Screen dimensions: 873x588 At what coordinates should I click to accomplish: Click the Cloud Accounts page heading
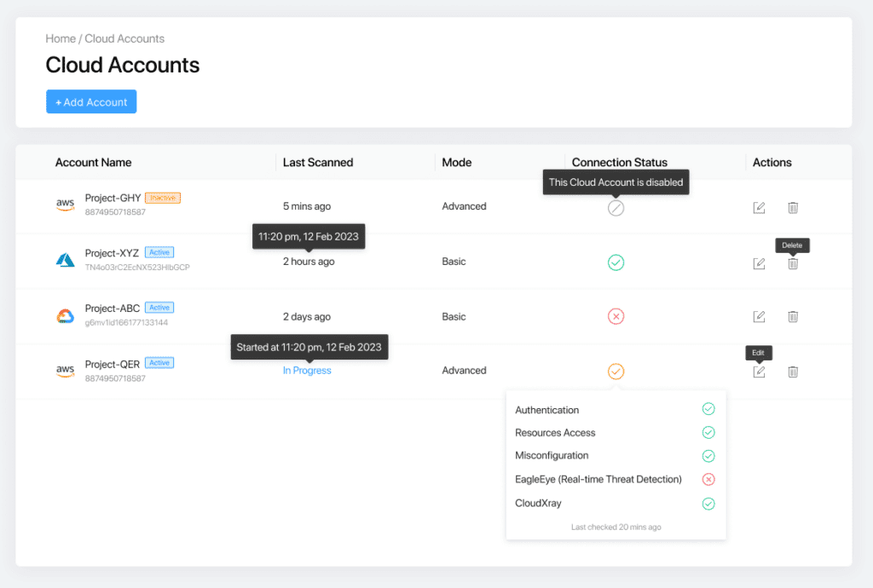(x=123, y=65)
